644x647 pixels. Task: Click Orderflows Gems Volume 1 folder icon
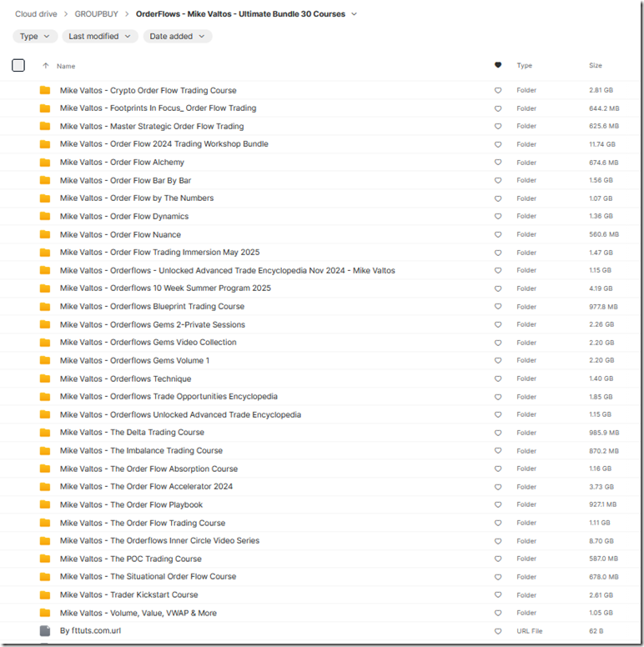(45, 360)
